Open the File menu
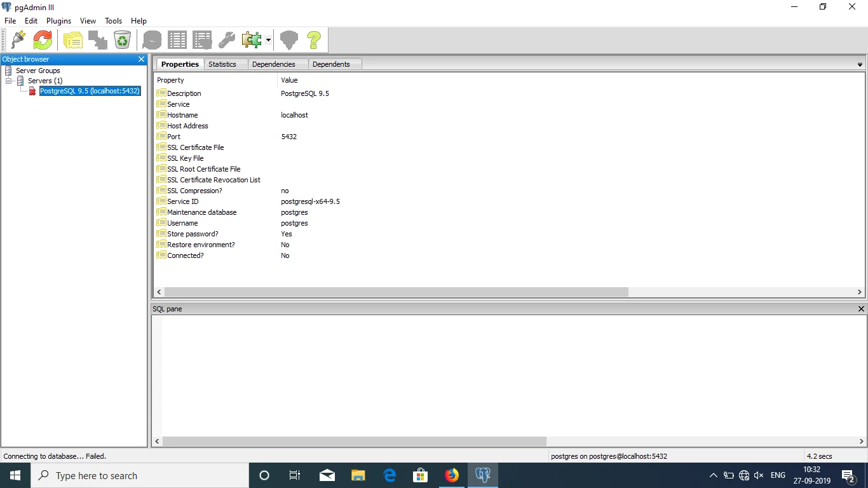The height and width of the screenshot is (488, 868). (x=10, y=21)
